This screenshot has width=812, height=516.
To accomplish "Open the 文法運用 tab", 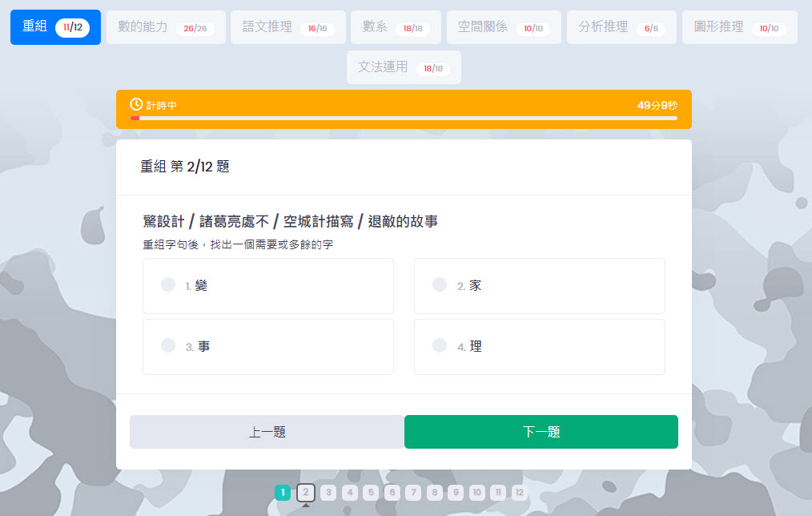I will point(404,67).
